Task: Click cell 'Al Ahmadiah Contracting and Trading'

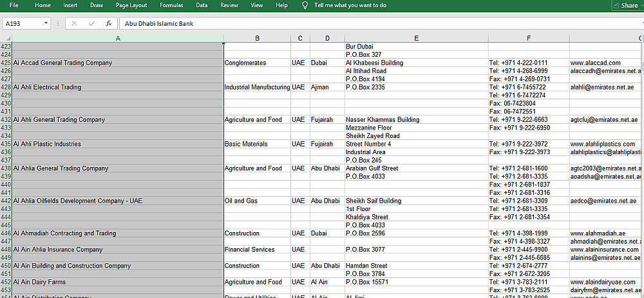Action: click(118, 233)
